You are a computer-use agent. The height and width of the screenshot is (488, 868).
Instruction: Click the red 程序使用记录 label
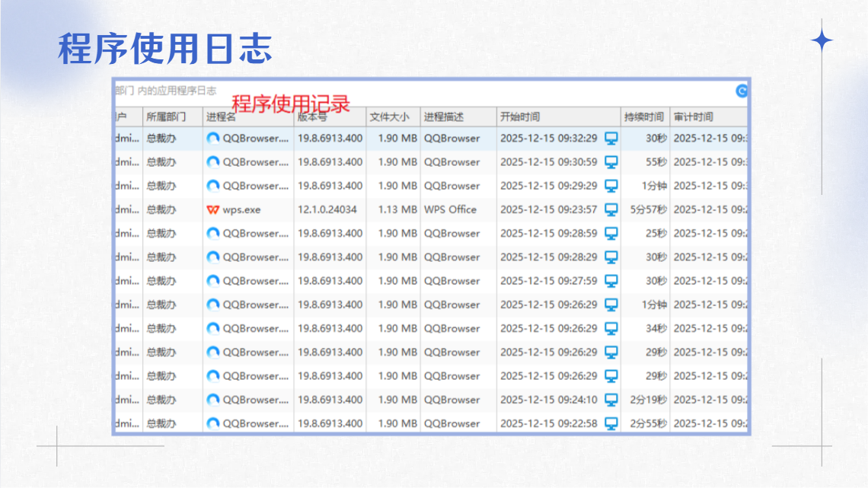pos(291,104)
